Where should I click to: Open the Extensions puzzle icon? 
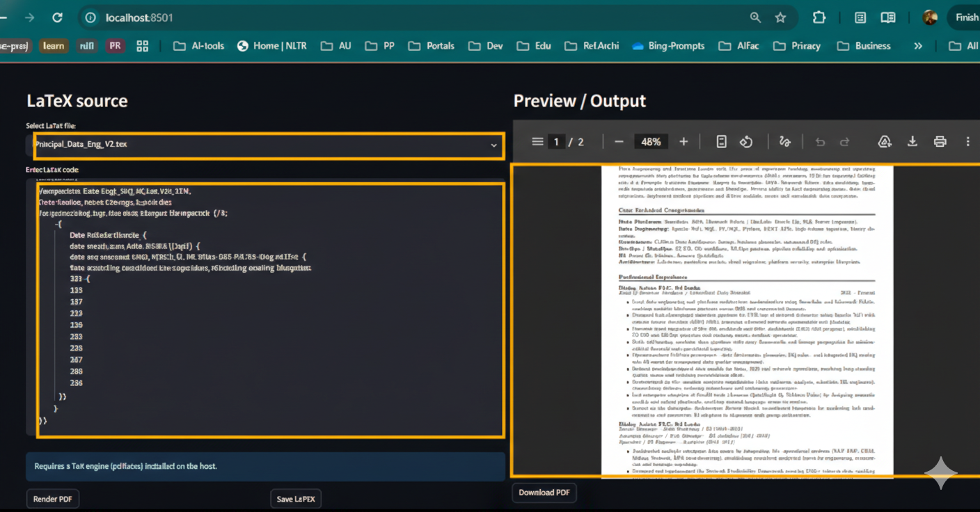tap(819, 17)
